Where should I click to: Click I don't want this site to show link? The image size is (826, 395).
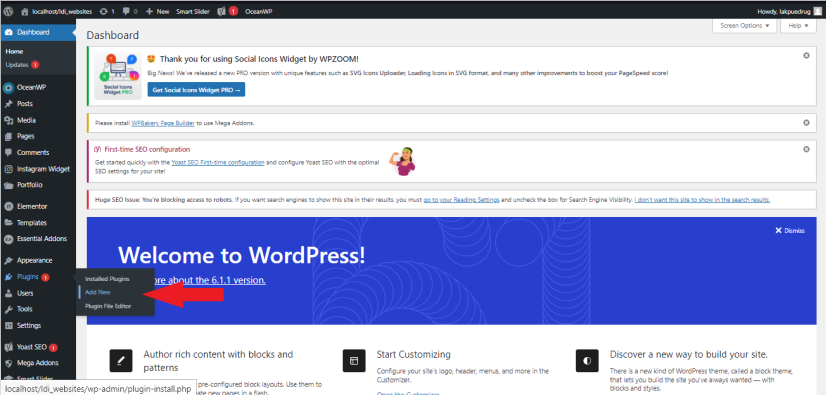coord(702,200)
